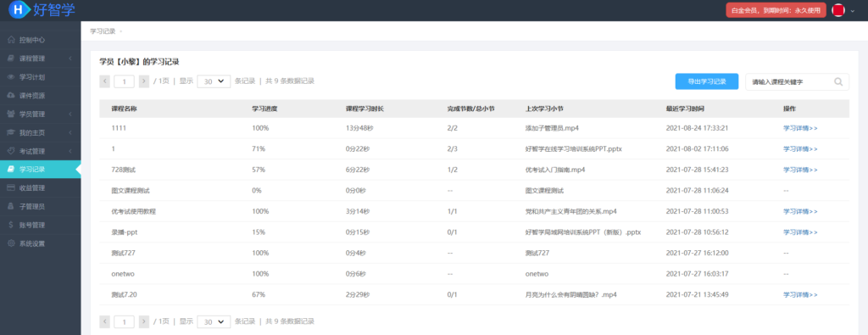The image size is (868, 335).
Task: Click 优考试入门指南.mp4 cell
Action: [555, 170]
